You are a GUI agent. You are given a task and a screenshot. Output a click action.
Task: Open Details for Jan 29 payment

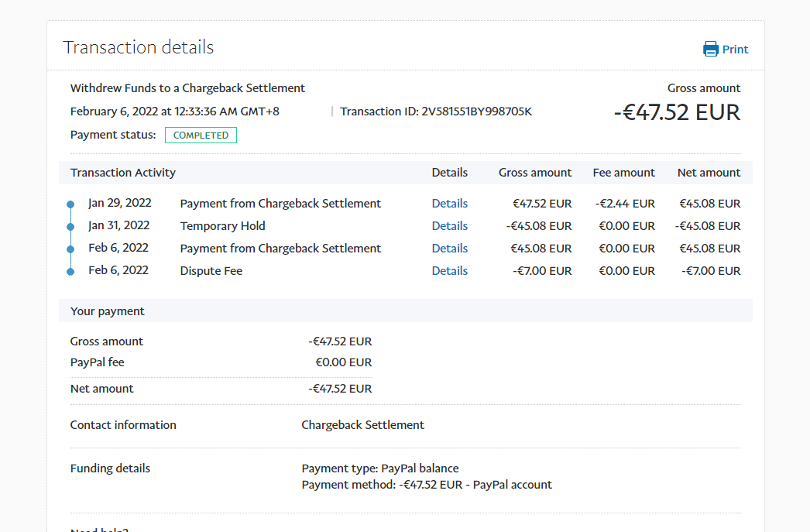tap(449, 204)
